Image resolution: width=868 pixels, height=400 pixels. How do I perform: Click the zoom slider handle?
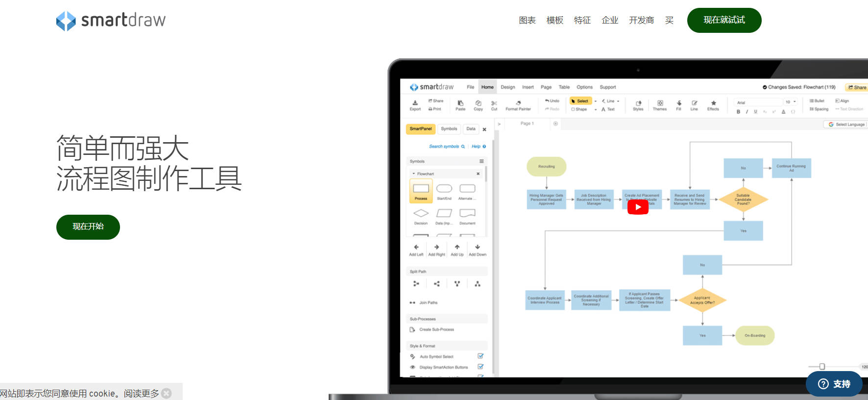point(822,367)
